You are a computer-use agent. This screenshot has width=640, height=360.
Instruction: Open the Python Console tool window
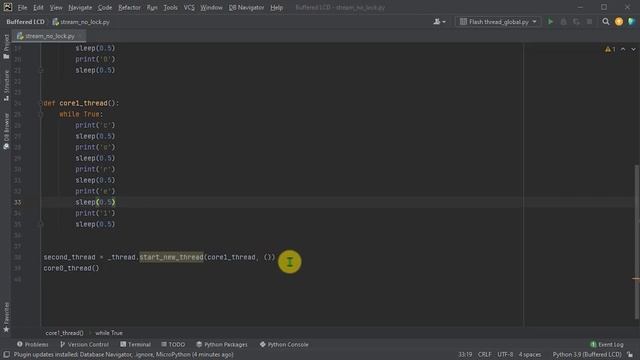[284, 344]
